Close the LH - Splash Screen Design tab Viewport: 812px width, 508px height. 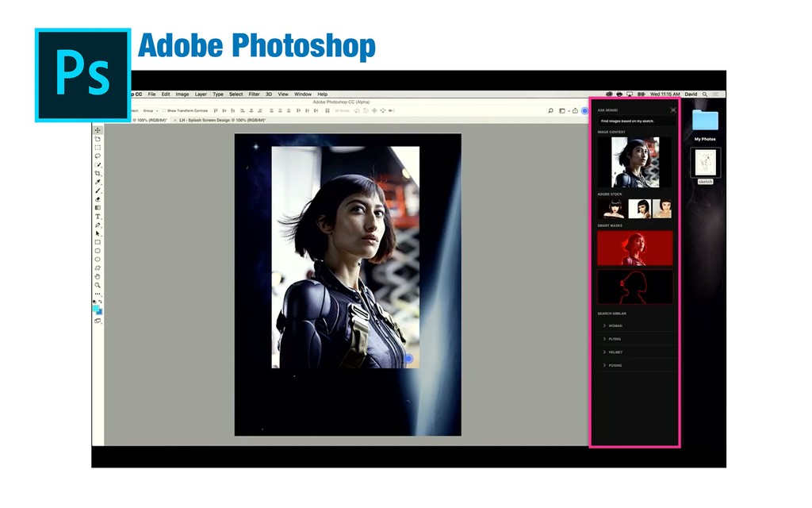(175, 121)
